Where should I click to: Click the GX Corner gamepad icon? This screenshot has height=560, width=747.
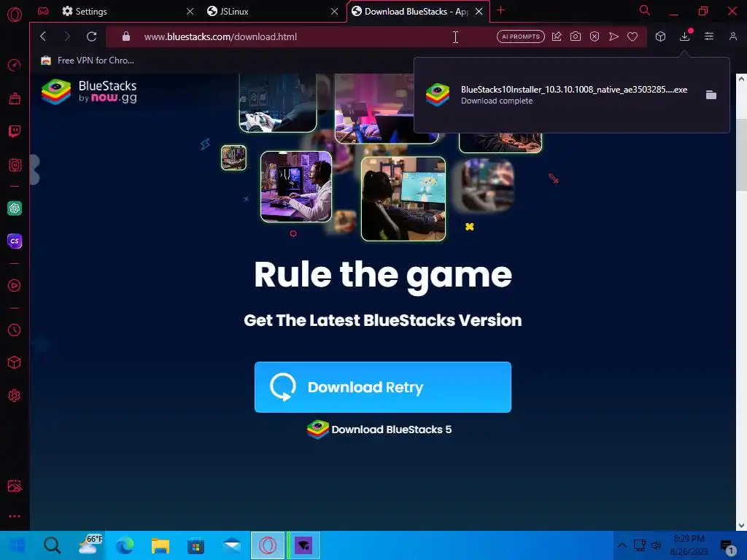tap(43, 11)
